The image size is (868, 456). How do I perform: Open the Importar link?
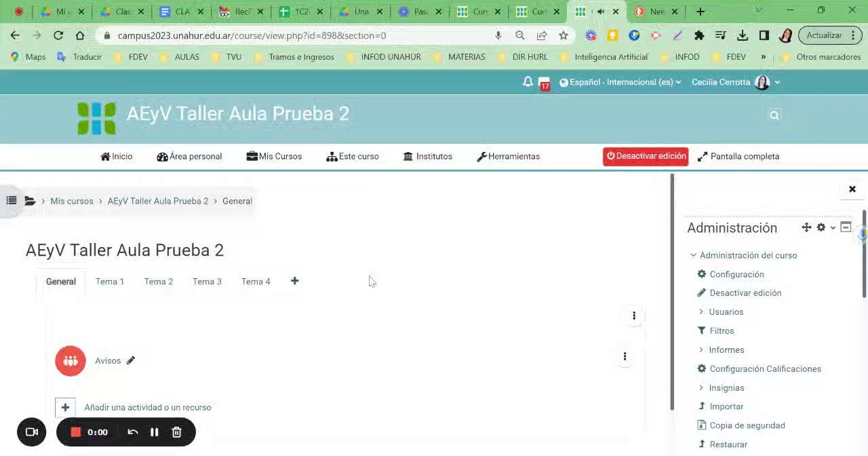(726, 406)
